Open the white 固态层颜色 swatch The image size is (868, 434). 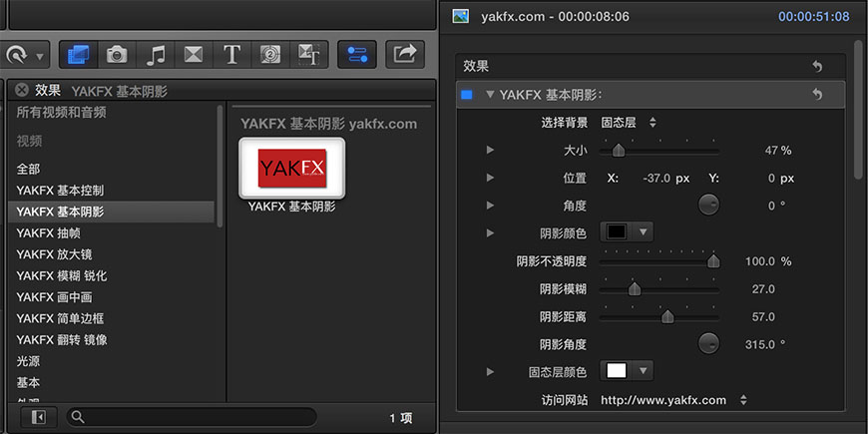[x=617, y=370]
